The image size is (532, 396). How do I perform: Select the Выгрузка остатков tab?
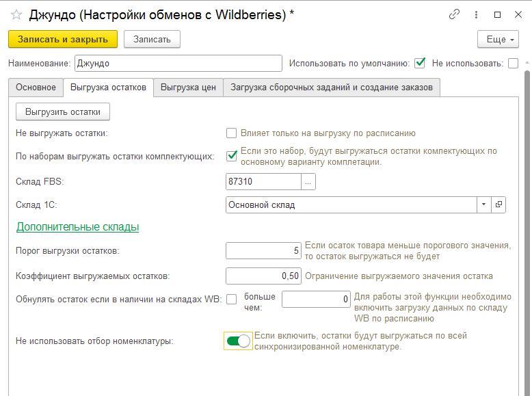pyautogui.click(x=108, y=88)
